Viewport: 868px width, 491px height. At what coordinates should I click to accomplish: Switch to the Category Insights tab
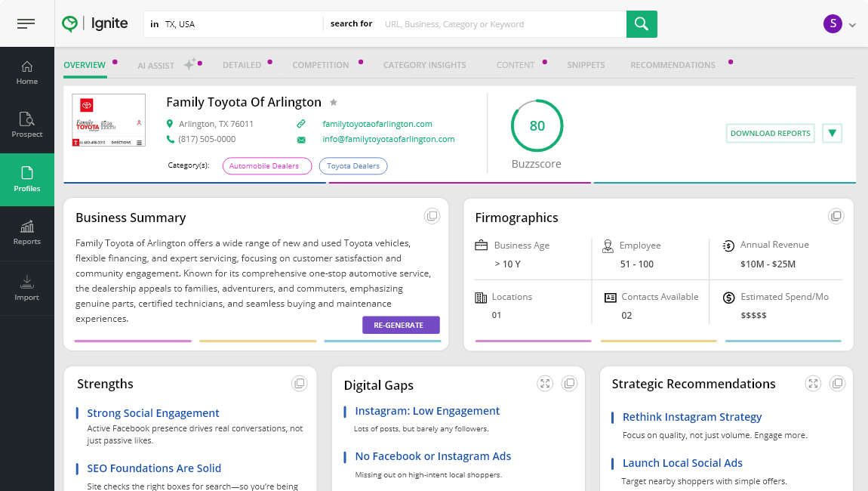pyautogui.click(x=425, y=65)
